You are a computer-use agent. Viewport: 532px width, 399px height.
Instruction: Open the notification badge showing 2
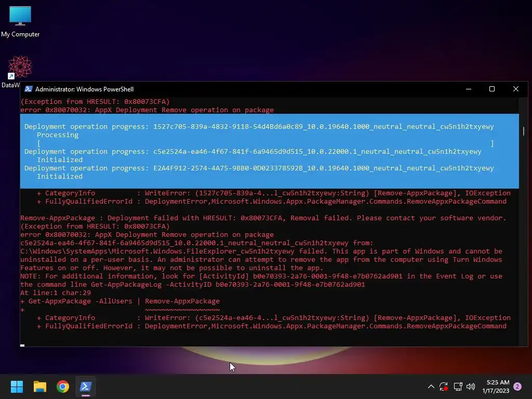(517, 387)
